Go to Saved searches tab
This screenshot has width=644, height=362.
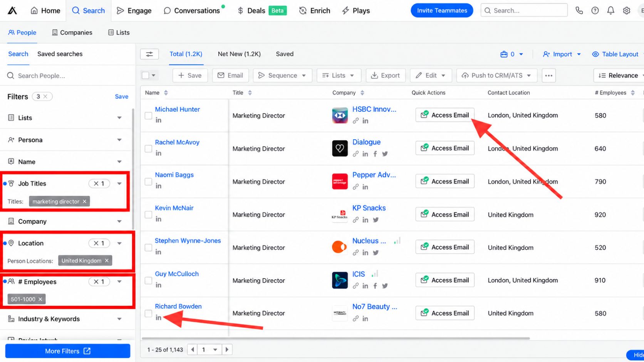pyautogui.click(x=60, y=54)
